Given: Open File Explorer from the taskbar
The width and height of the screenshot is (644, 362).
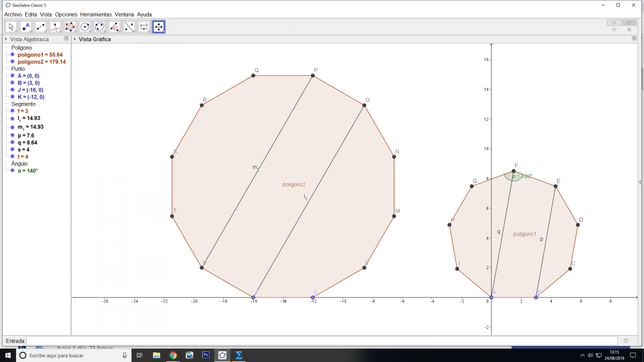Looking at the screenshot, I should point(157,355).
